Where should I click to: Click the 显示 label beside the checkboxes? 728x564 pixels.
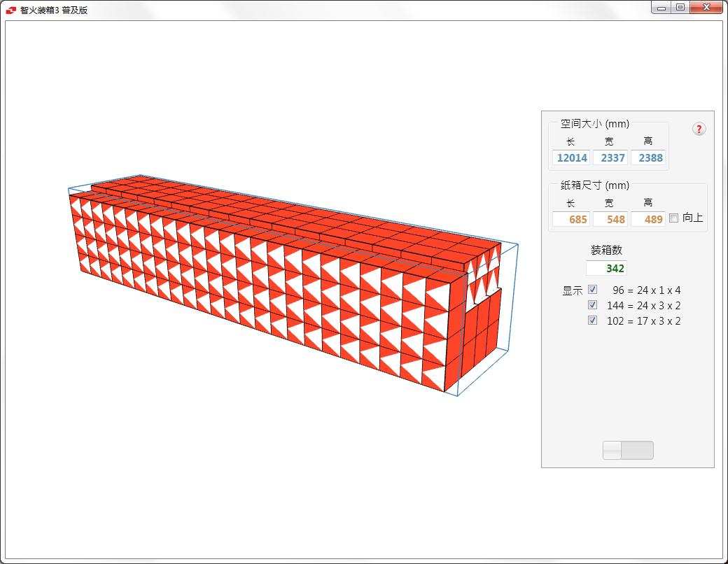(x=572, y=291)
